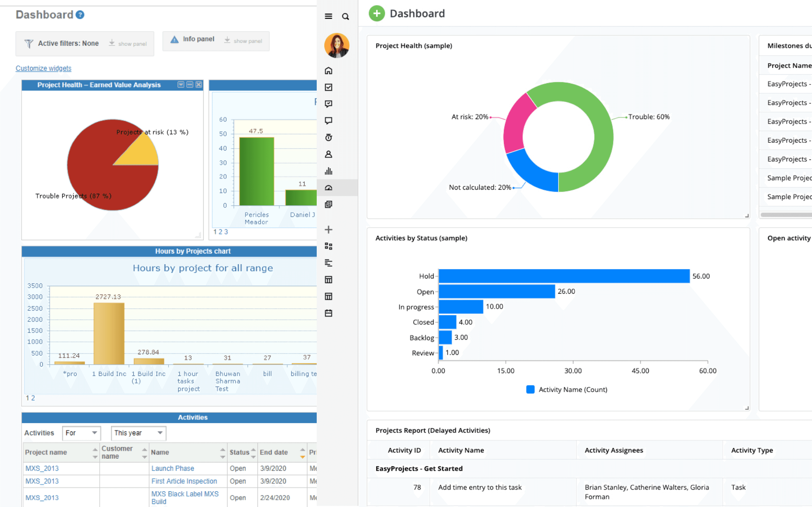The image size is (812, 507).
Task: Open the For activities dropdown
Action: point(82,433)
